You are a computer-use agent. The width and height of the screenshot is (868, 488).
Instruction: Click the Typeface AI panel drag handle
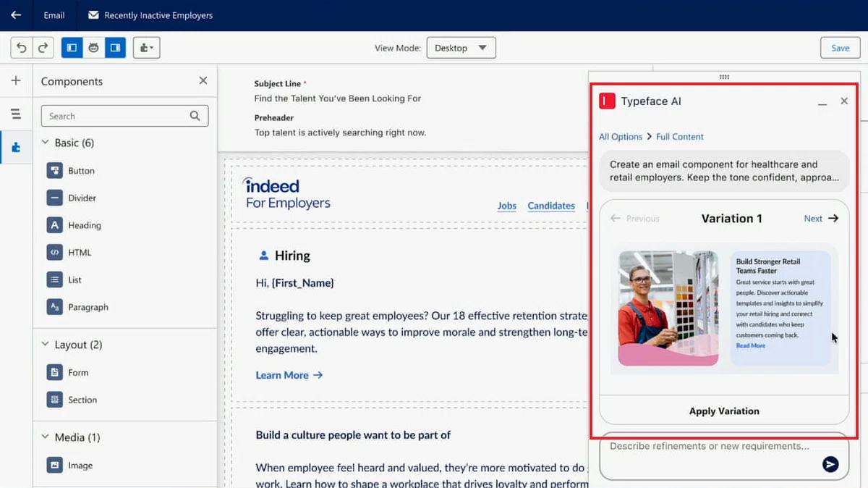[x=724, y=77]
